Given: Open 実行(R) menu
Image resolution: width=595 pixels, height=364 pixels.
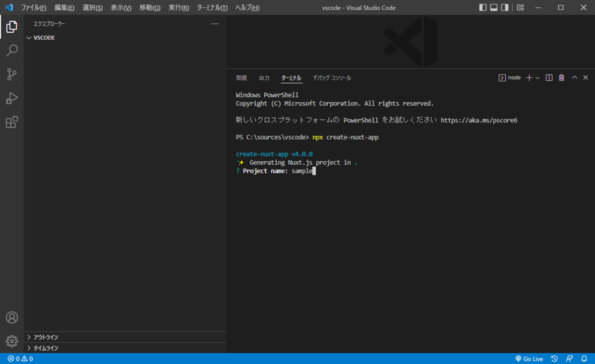Looking at the screenshot, I should pyautogui.click(x=178, y=8).
